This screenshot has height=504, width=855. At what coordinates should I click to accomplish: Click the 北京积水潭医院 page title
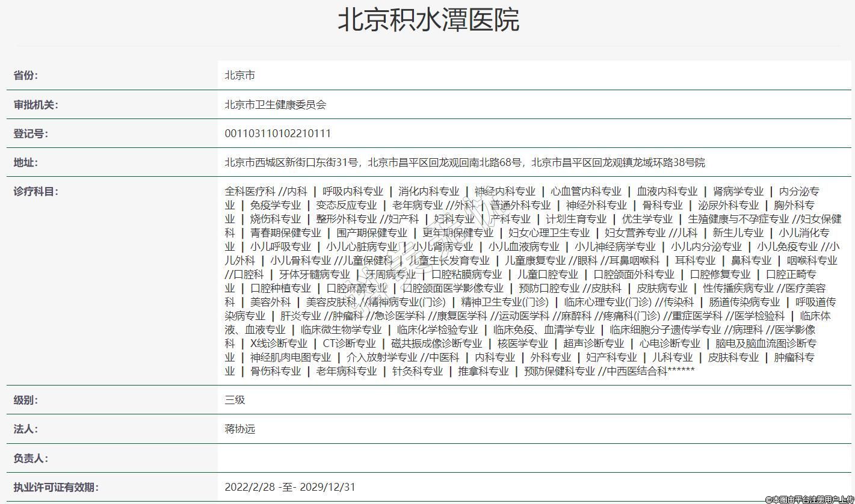click(428, 20)
